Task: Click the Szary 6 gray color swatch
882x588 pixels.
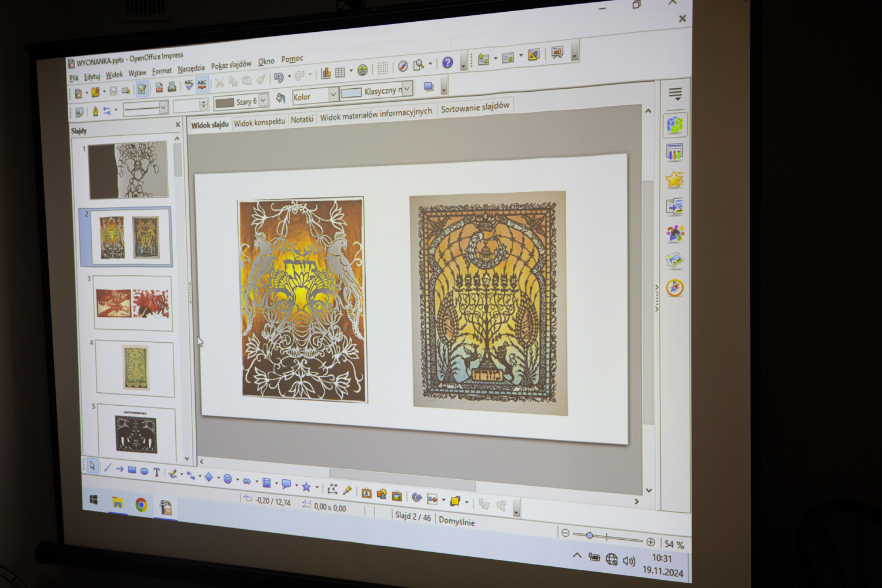Action: 225,103
